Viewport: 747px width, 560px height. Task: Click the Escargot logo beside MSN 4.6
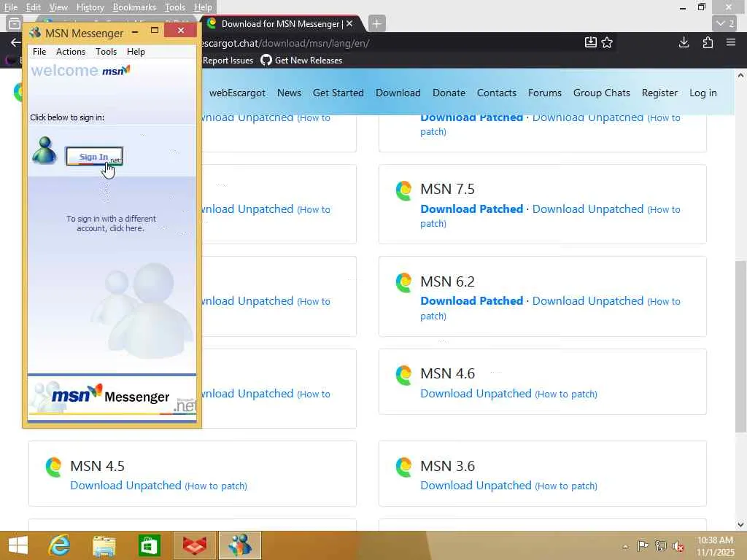pos(403,375)
